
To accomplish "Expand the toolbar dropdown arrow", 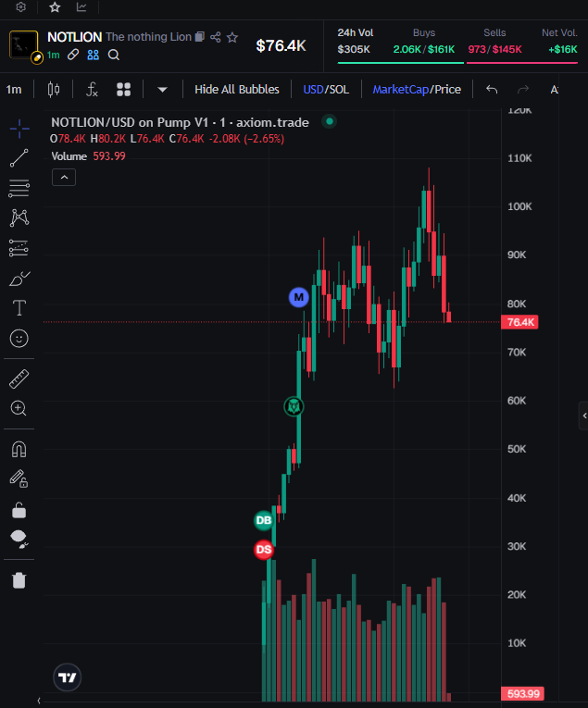I will point(163,90).
